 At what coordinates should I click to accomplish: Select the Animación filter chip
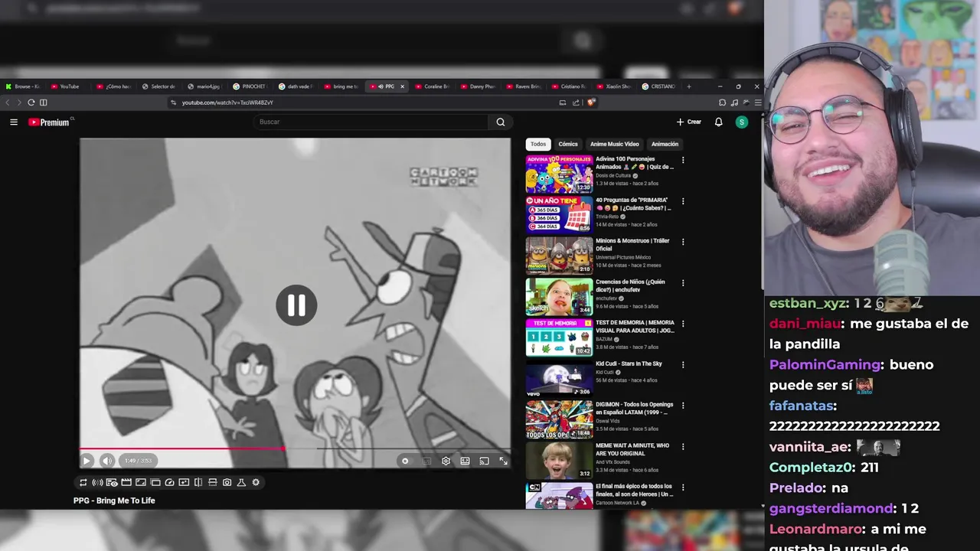click(665, 144)
